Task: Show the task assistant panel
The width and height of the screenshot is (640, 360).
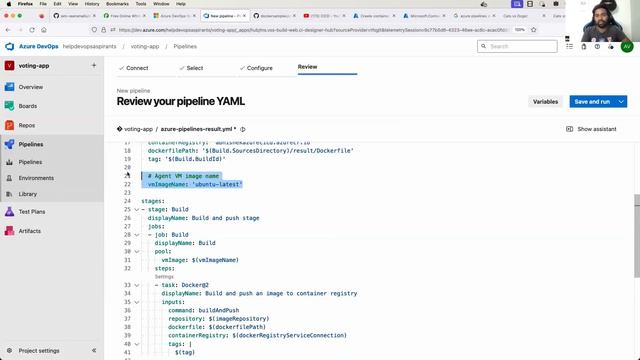Action: pos(591,129)
